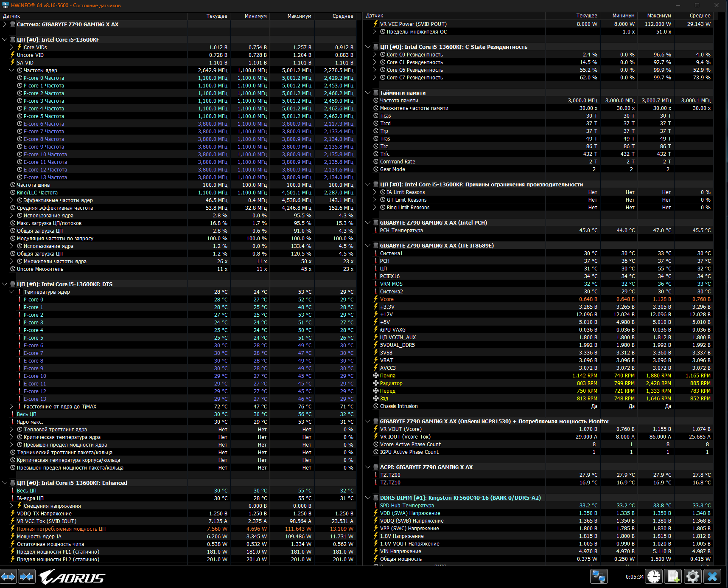Select the Предел мощности PL2 (статично) row
The width and height of the screenshot is (728, 588).
[178, 559]
